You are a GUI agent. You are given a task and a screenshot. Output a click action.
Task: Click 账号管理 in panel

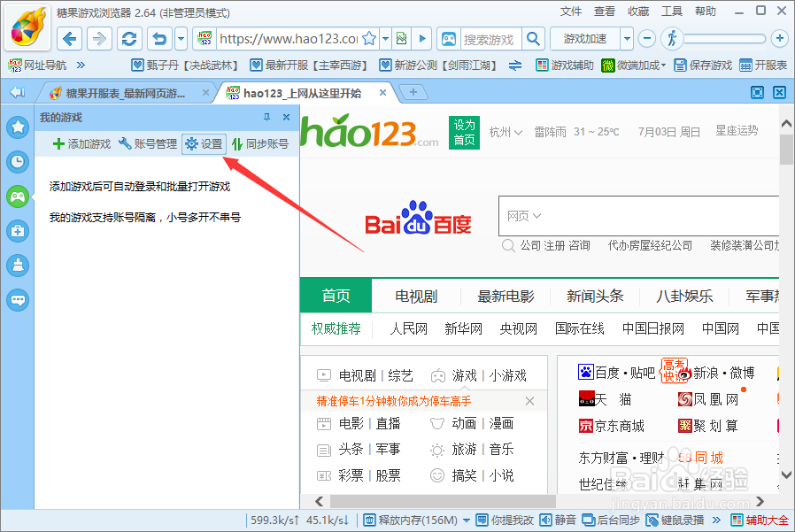click(x=148, y=144)
